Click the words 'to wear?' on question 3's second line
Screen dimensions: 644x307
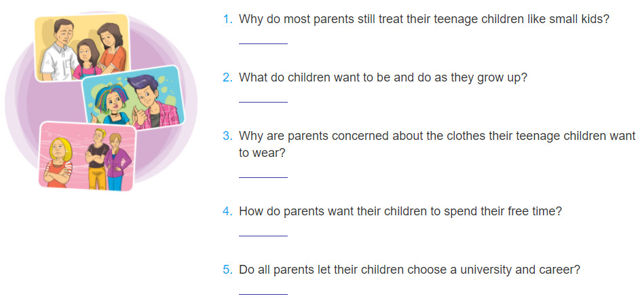262,153
